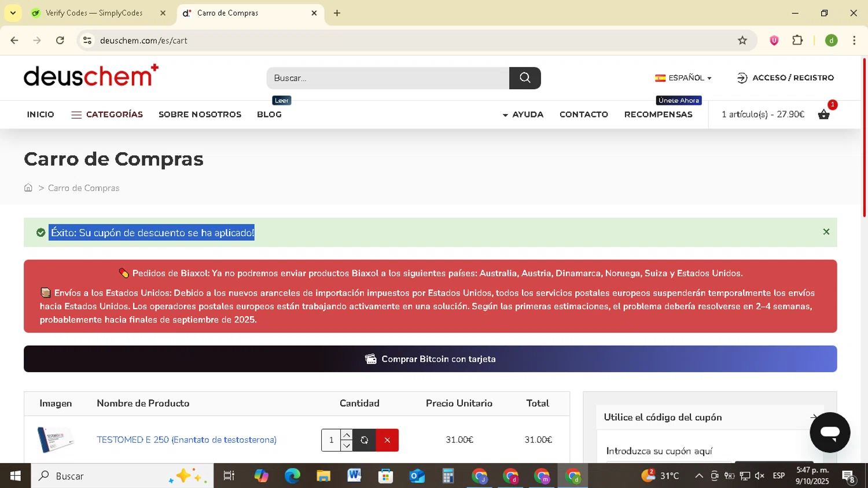
Task: Dismiss the coupon success alert
Action: [x=826, y=232]
